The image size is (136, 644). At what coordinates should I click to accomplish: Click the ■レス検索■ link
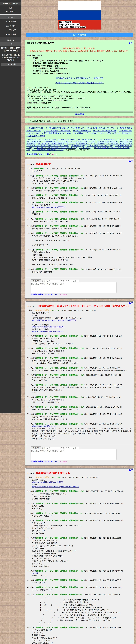click(x=79, y=114)
